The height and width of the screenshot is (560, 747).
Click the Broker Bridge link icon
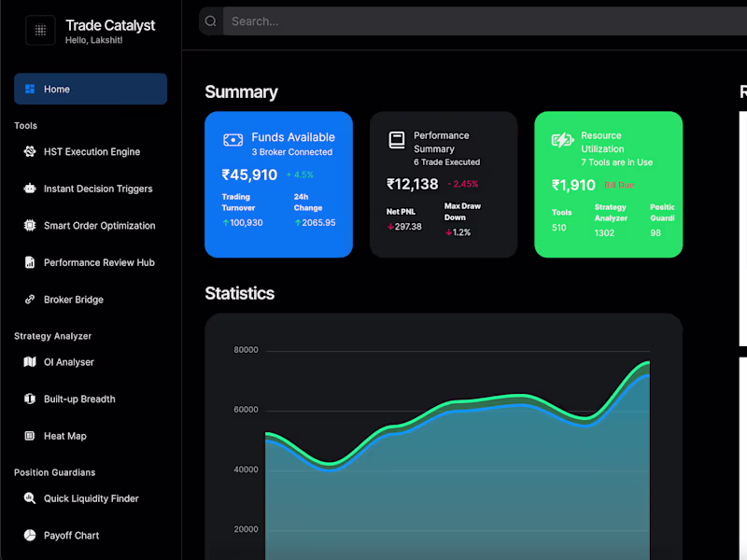coord(30,299)
